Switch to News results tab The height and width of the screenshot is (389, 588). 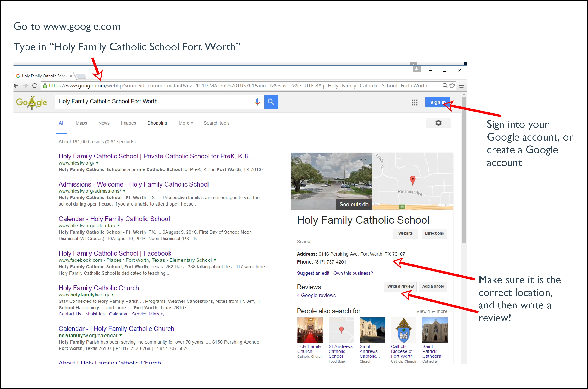click(104, 123)
